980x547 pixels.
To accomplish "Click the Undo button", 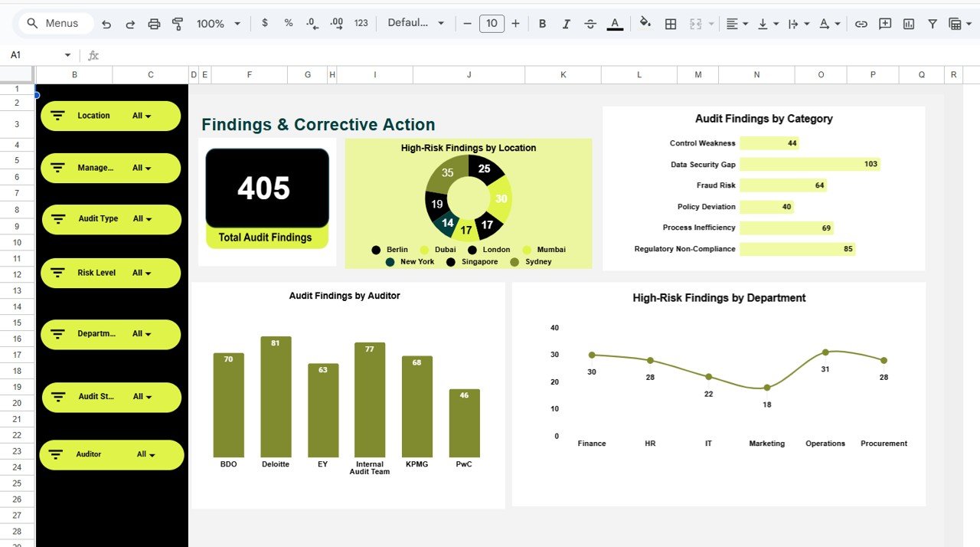I will pyautogui.click(x=106, y=24).
